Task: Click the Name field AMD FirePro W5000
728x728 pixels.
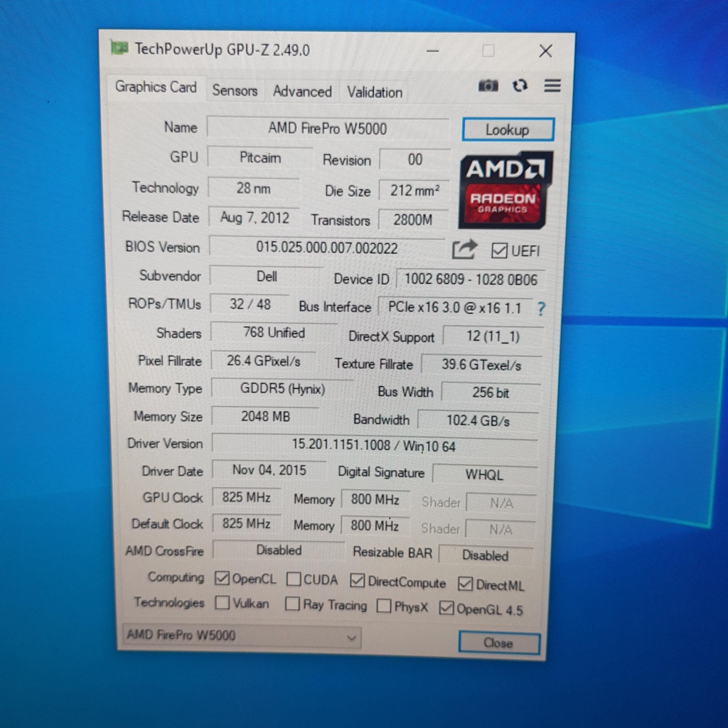Action: coord(328,128)
